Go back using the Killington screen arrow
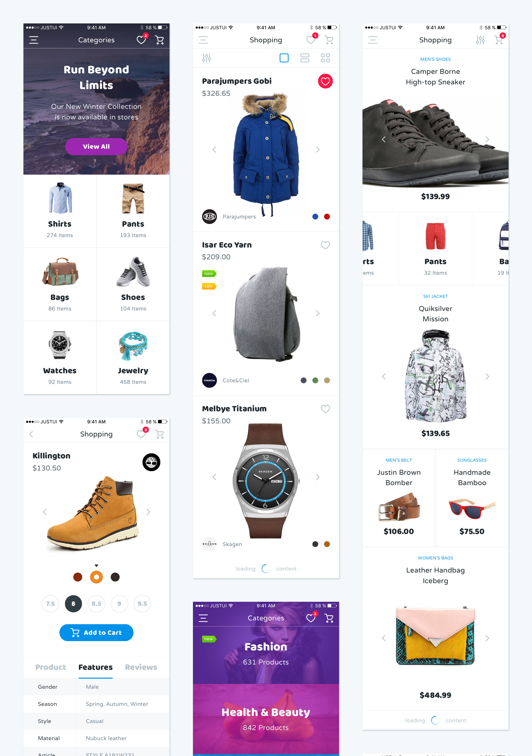 31,434
